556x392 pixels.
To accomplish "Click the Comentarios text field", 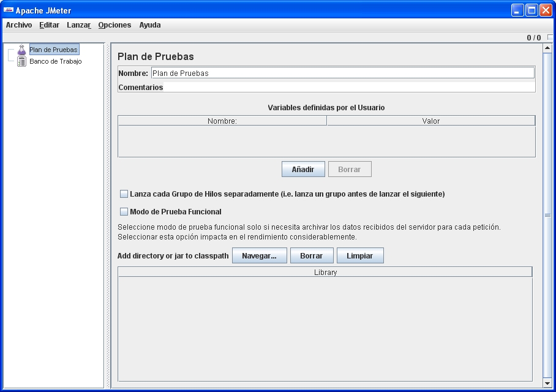I will point(349,87).
